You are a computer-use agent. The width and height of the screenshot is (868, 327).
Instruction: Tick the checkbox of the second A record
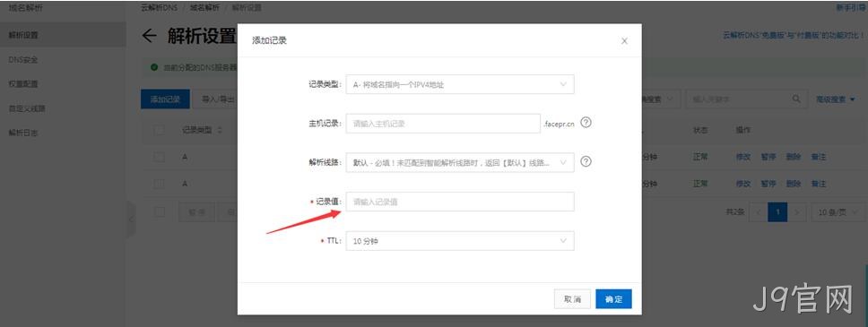[x=160, y=184]
